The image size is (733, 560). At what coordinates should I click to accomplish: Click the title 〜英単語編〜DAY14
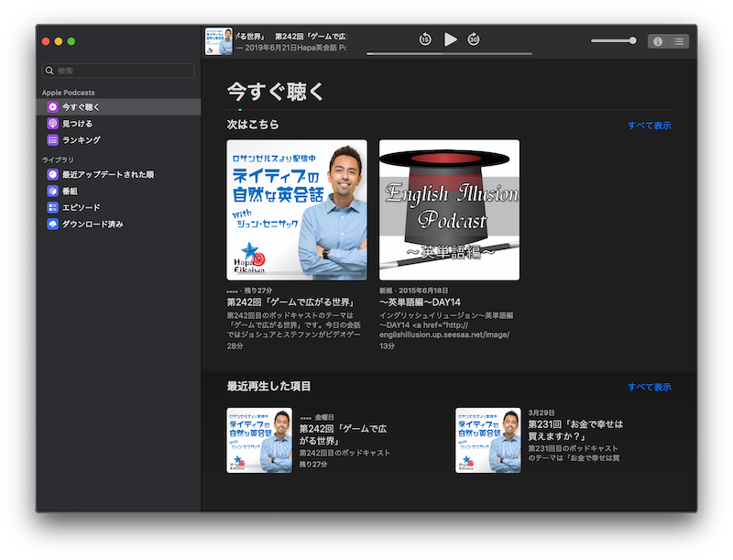420,302
